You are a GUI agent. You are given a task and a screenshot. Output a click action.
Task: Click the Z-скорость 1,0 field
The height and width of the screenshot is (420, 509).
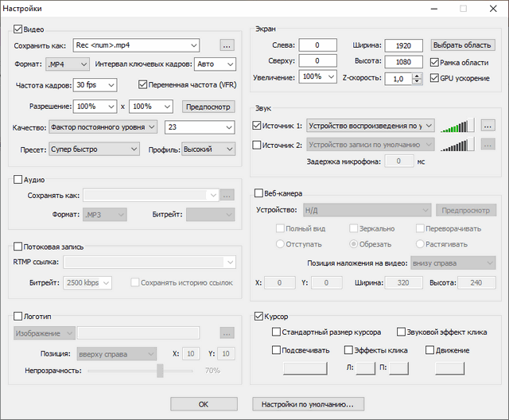coord(398,79)
